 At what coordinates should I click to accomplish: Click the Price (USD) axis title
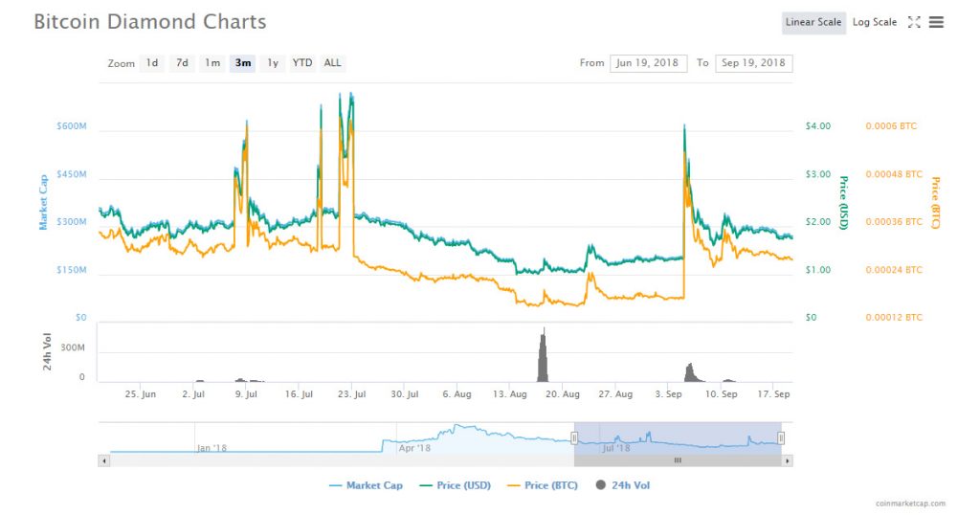click(x=843, y=203)
